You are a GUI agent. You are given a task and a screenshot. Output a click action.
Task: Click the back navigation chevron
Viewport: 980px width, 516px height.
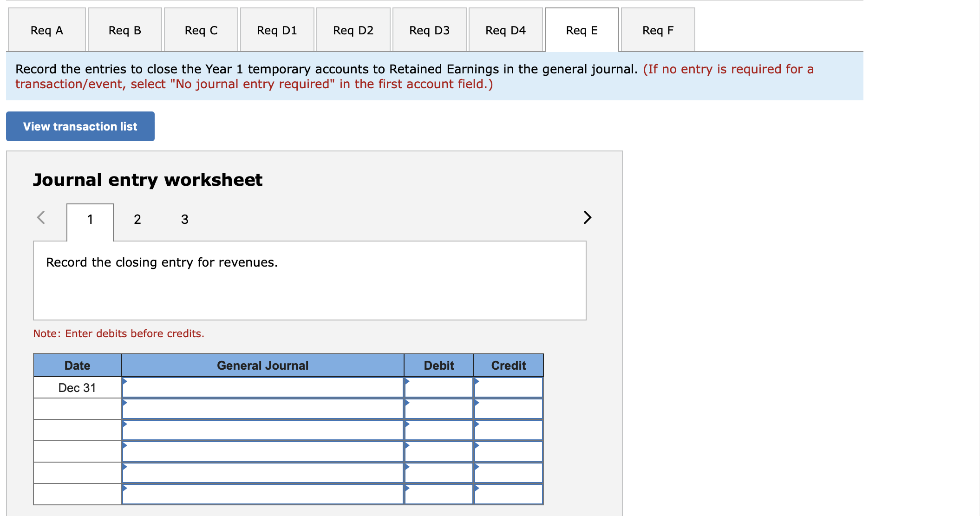pos(41,217)
